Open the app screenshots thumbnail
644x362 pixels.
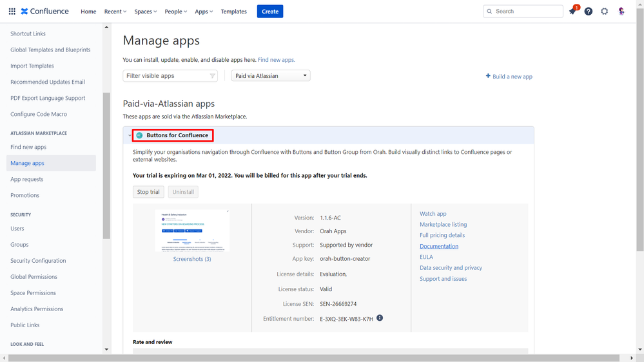point(192,231)
